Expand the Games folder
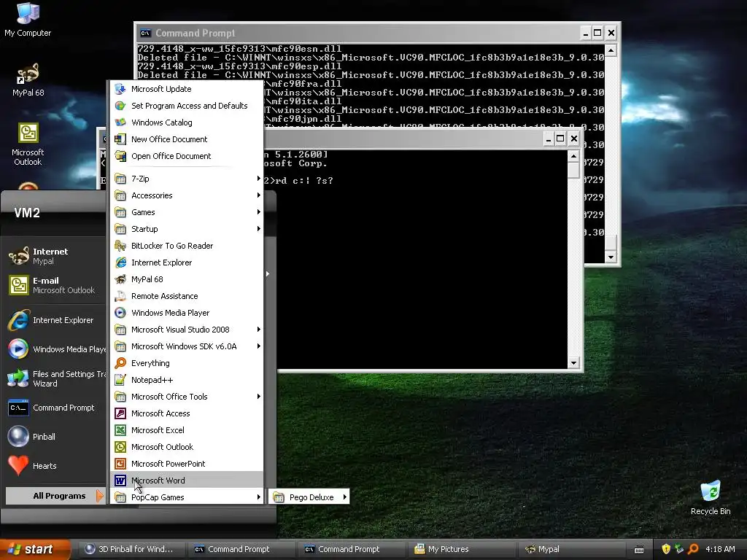This screenshot has height=560, width=747. [187, 212]
